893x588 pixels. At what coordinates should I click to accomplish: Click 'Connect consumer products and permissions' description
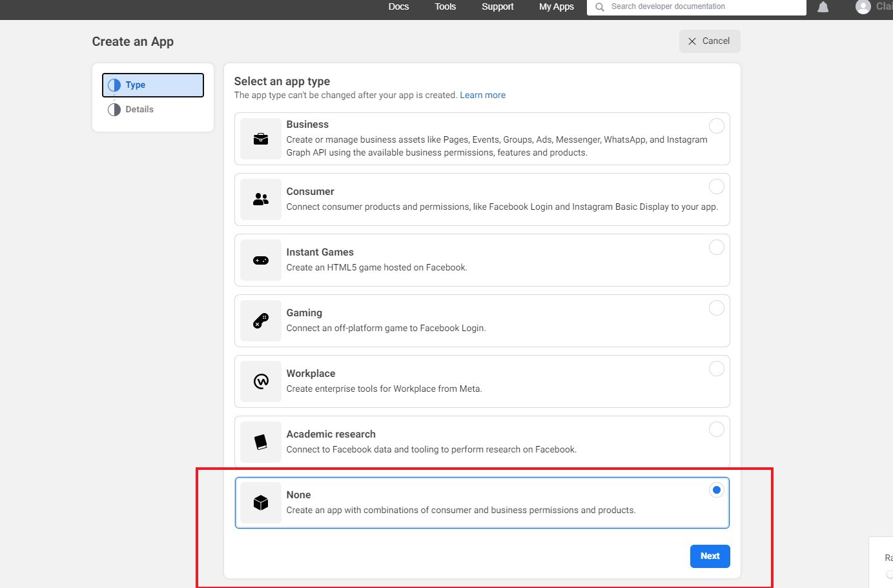tap(502, 207)
